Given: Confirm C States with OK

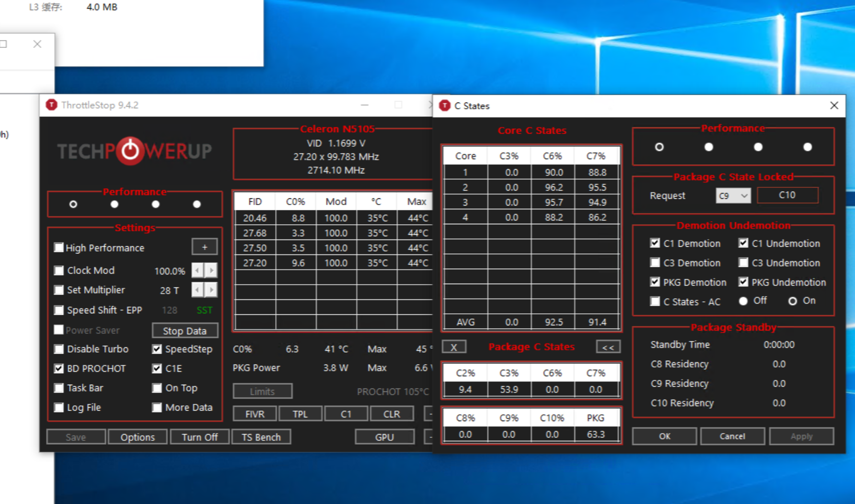Looking at the screenshot, I should (x=665, y=436).
